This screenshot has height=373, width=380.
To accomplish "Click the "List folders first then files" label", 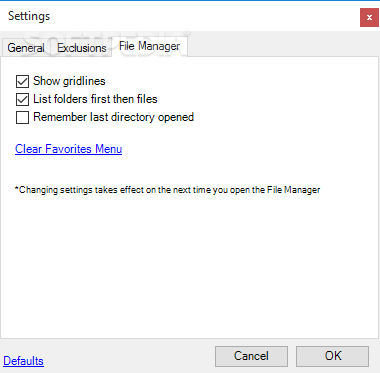I will (95, 99).
